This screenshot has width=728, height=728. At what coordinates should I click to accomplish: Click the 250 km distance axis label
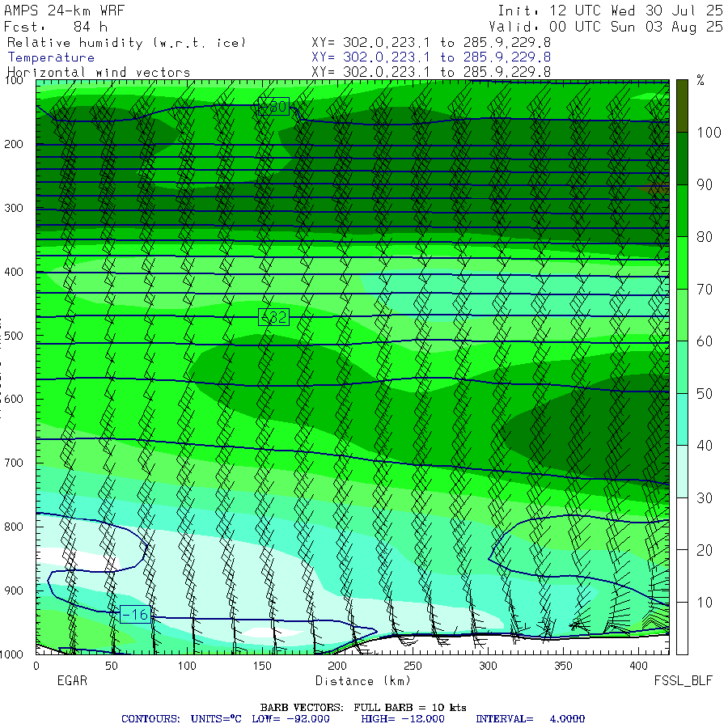(413, 667)
